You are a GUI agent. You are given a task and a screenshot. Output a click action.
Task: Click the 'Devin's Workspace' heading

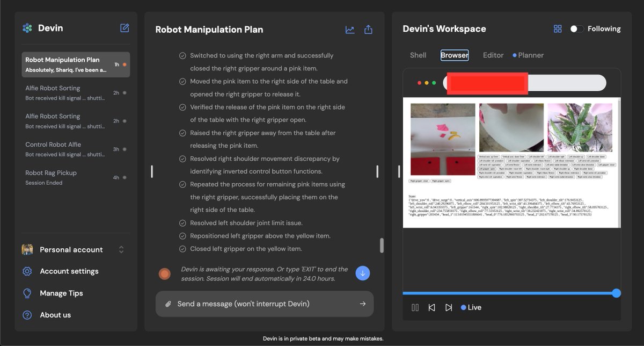[444, 29]
